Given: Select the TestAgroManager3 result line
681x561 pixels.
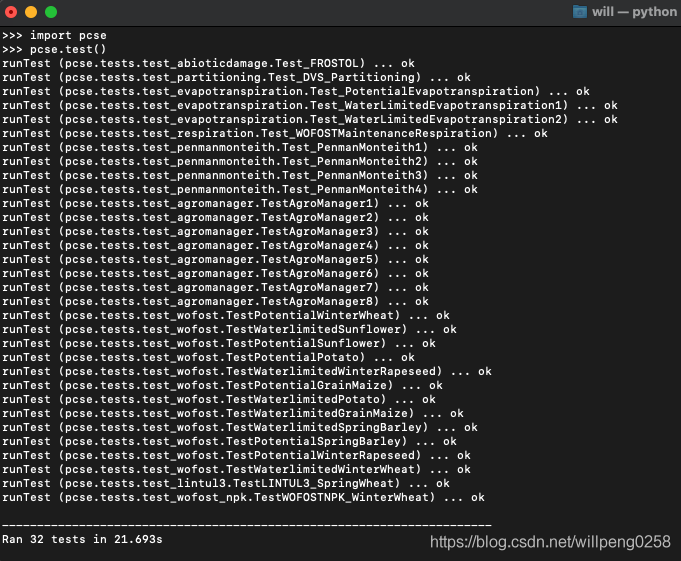Looking at the screenshot, I should click(215, 231).
